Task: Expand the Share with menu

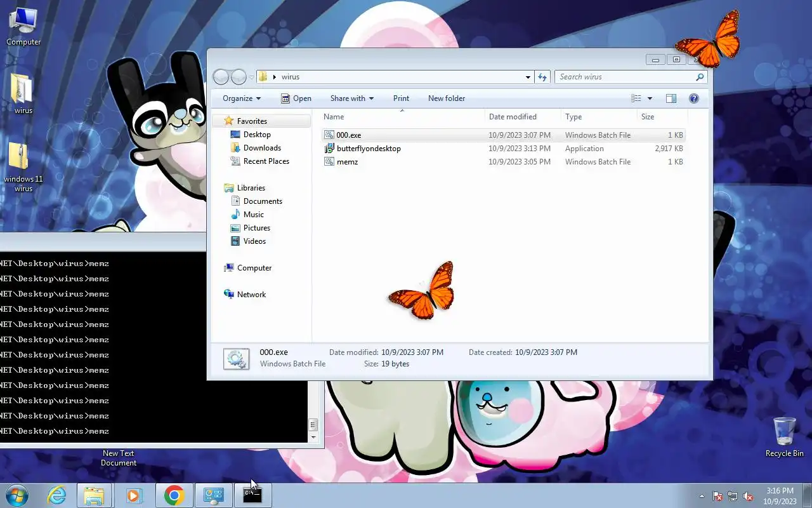Action: [352, 98]
